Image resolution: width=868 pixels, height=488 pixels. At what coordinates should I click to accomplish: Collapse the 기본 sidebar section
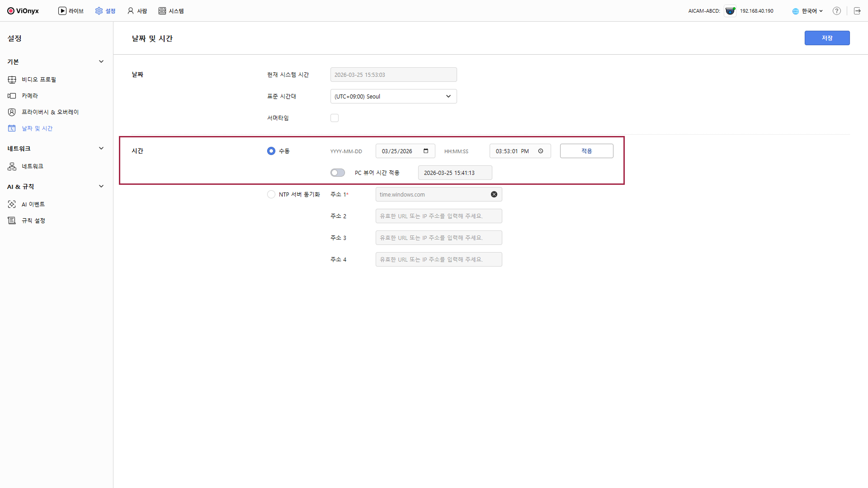(101, 61)
